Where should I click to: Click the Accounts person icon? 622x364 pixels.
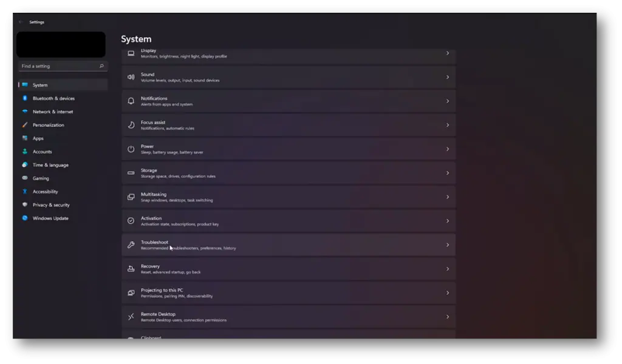point(25,151)
